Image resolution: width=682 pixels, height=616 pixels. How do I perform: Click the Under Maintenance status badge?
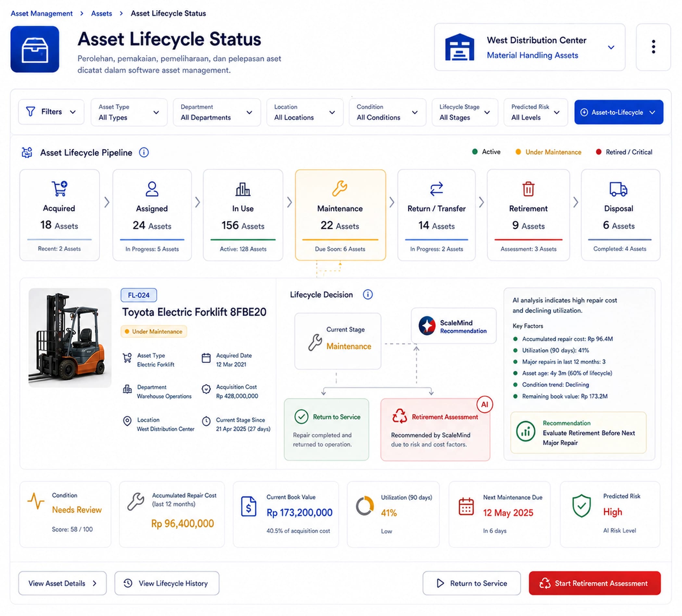coord(154,331)
